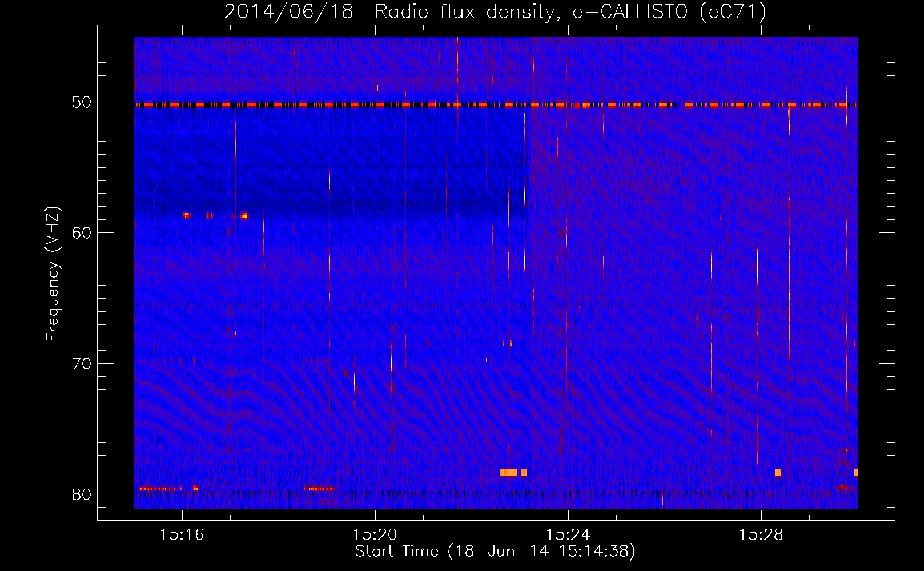Viewport: 924px width, 571px height.
Task: Click the 15:20 time tick label
Action: pyautogui.click(x=375, y=535)
